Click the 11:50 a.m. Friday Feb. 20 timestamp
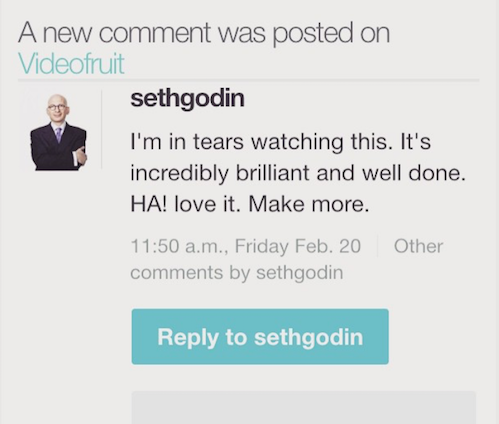The width and height of the screenshot is (499, 424). pos(246,246)
